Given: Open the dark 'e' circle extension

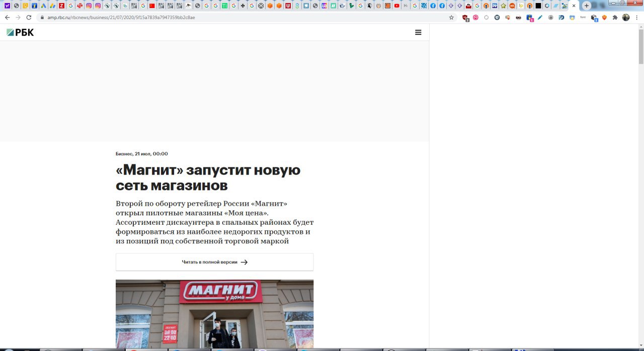Looking at the screenshot, I should (497, 17).
